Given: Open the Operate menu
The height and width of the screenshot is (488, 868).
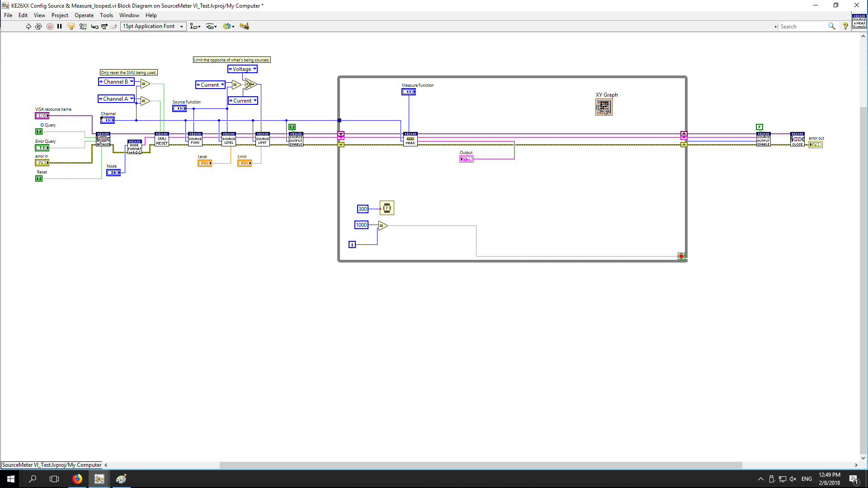Looking at the screenshot, I should coord(84,15).
